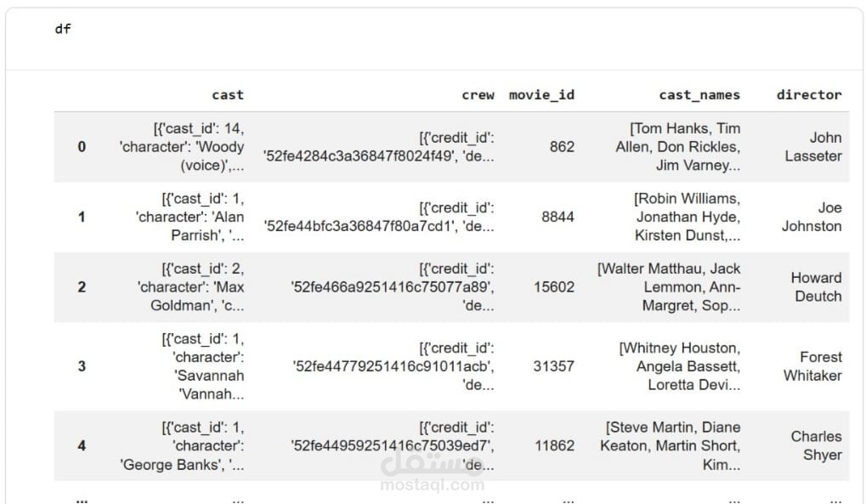Select the director column header

(808, 95)
